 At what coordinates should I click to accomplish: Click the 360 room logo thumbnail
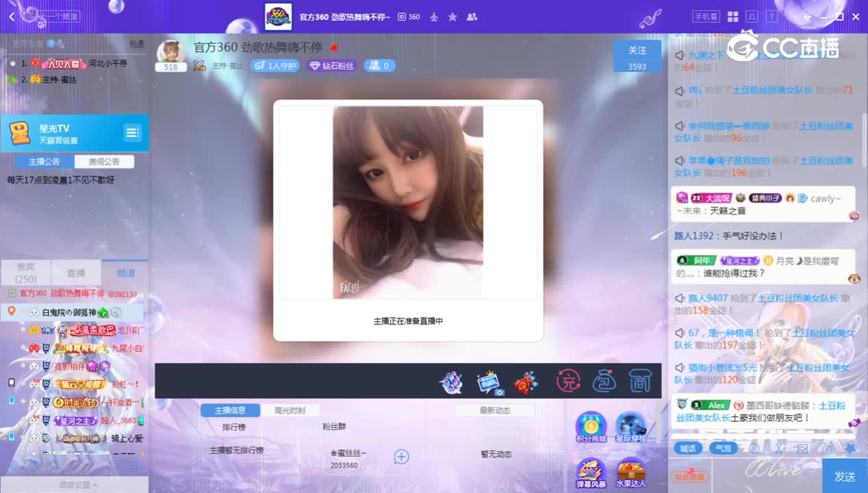[x=279, y=16]
